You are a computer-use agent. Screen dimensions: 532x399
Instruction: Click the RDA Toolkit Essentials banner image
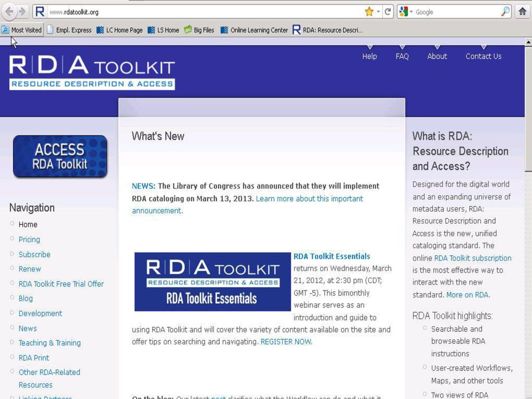(x=212, y=282)
